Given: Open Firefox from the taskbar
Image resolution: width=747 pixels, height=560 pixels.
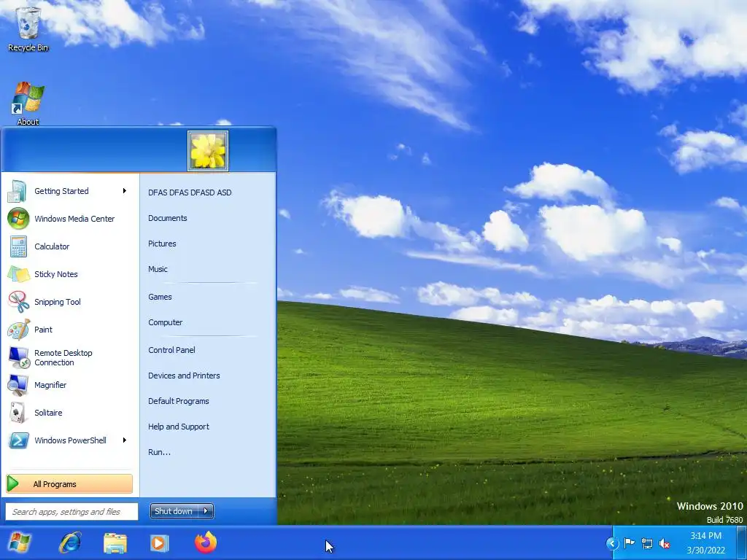Looking at the screenshot, I should coord(205,542).
